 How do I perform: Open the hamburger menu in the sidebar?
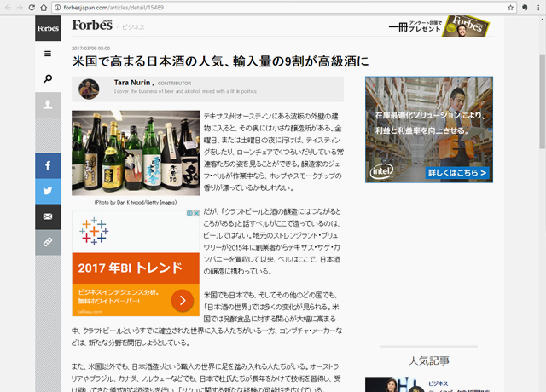(x=48, y=54)
